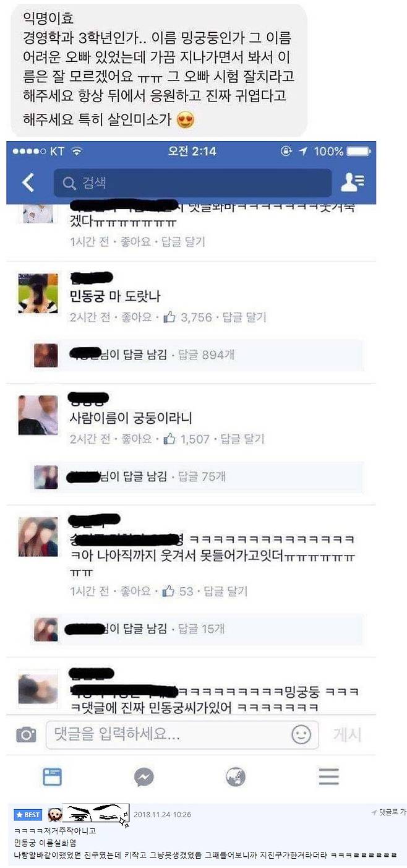Open the notifications globe icon
The height and width of the screenshot is (868, 407).
tap(236, 776)
